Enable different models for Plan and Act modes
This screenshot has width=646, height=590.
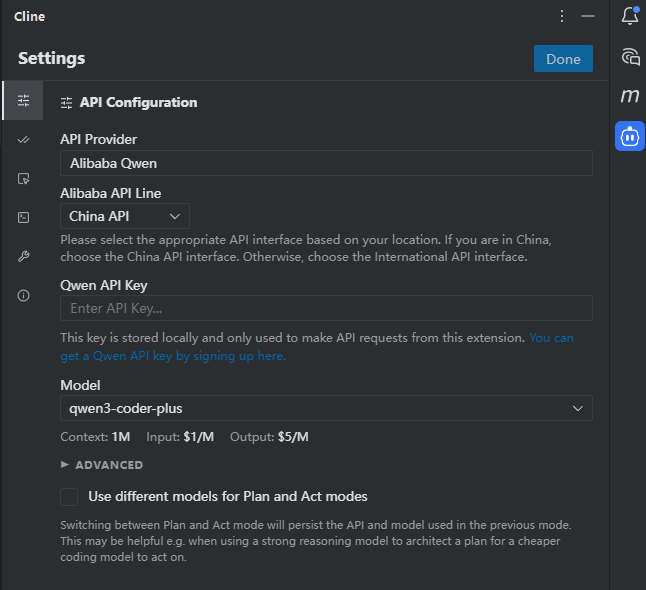point(69,496)
